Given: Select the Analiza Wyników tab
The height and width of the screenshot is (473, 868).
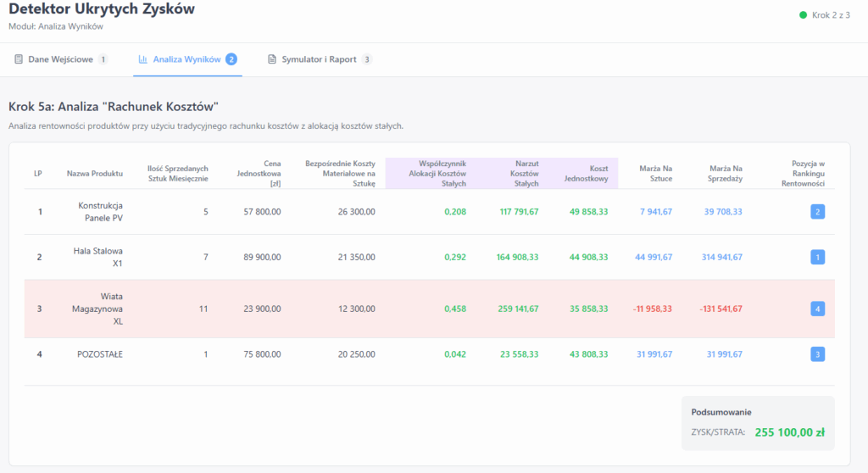Looking at the screenshot, I should [x=186, y=59].
